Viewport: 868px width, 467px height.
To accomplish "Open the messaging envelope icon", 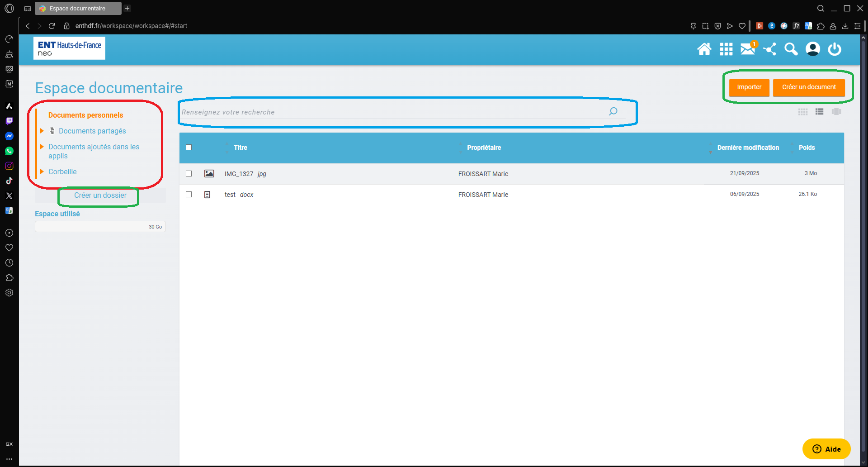I will [747, 49].
